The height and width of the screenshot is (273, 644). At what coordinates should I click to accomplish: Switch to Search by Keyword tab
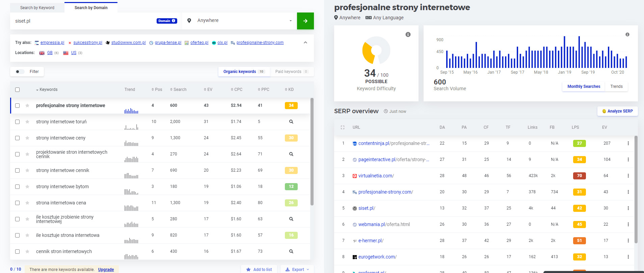(x=37, y=8)
